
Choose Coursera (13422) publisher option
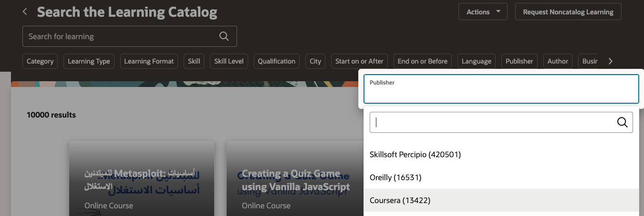[501, 200]
